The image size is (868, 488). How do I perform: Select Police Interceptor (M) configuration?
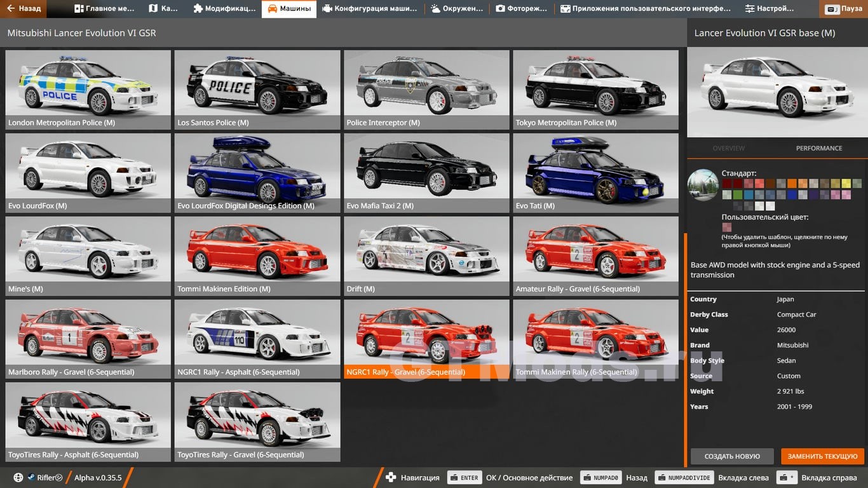click(427, 90)
